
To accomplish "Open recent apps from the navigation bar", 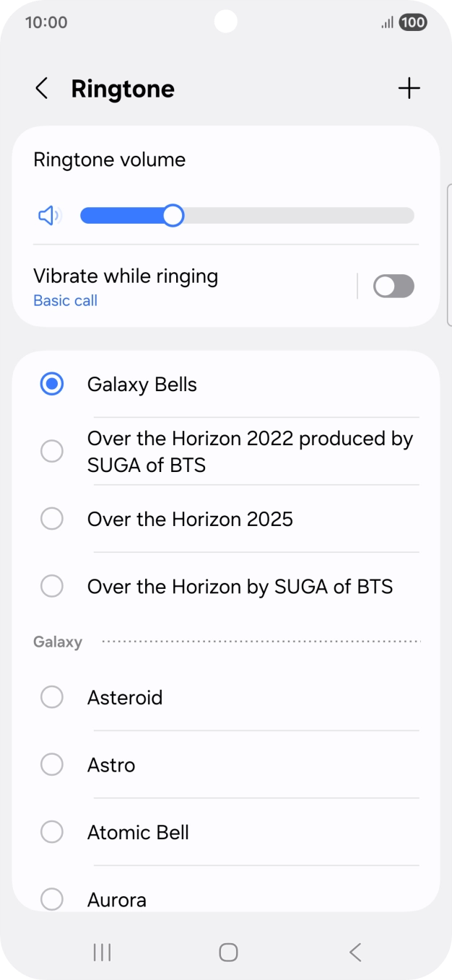I will tap(101, 952).
